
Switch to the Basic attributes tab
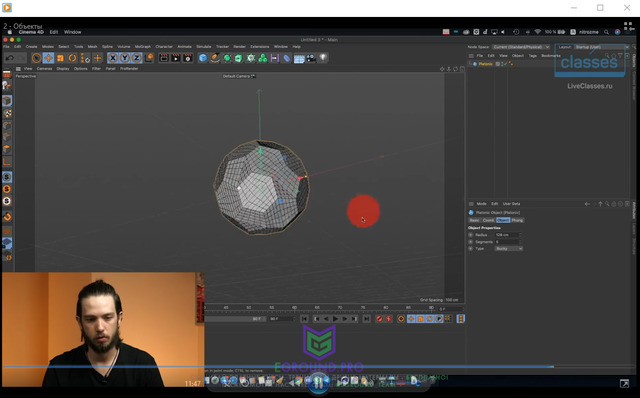click(474, 220)
